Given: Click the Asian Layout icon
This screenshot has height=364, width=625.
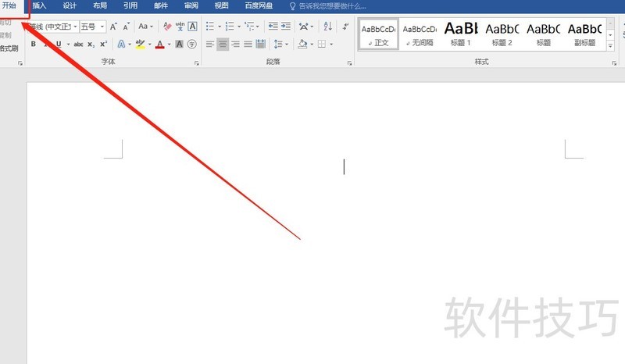Looking at the screenshot, I should click(304, 27).
